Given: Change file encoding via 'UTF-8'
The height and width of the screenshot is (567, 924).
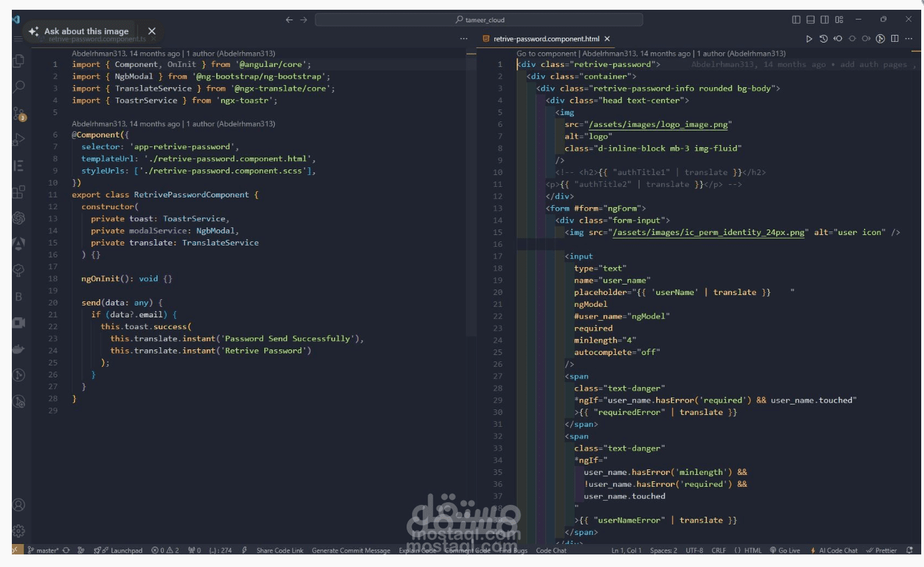Looking at the screenshot, I should coord(694,550).
